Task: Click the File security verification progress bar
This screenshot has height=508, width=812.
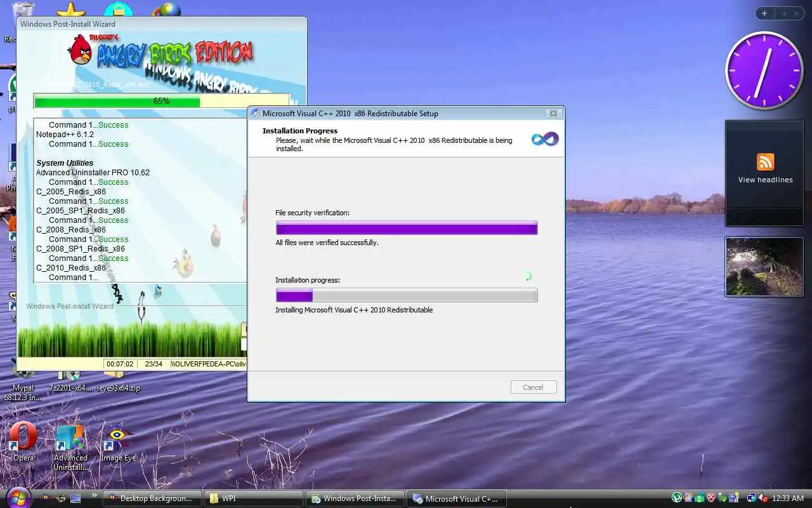Action: tap(407, 228)
